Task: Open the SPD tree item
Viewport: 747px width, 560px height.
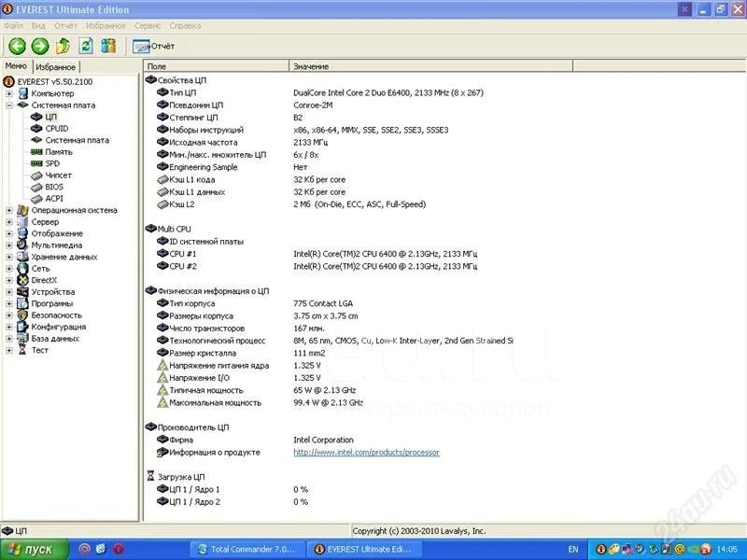Action: point(52,164)
